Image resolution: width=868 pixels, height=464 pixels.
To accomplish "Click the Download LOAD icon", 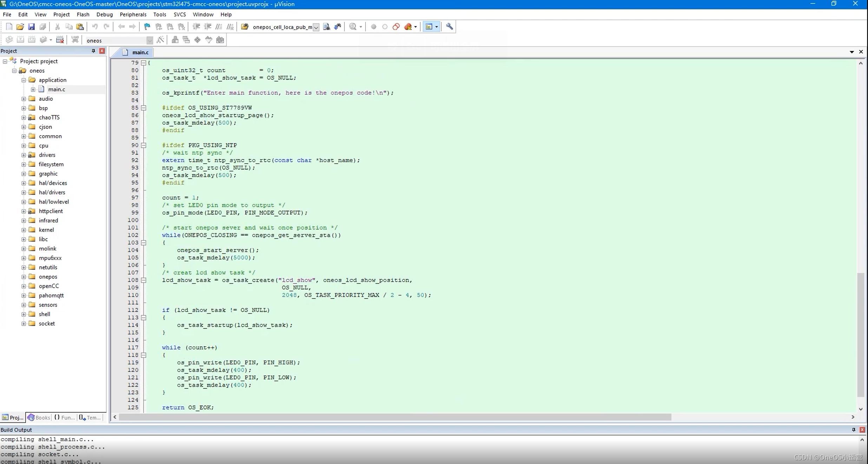I will (75, 40).
